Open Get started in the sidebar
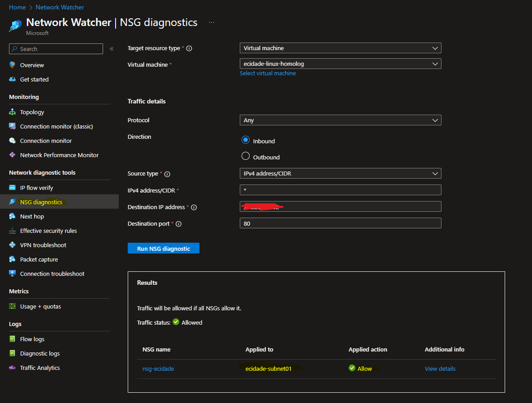532x403 pixels. point(34,79)
